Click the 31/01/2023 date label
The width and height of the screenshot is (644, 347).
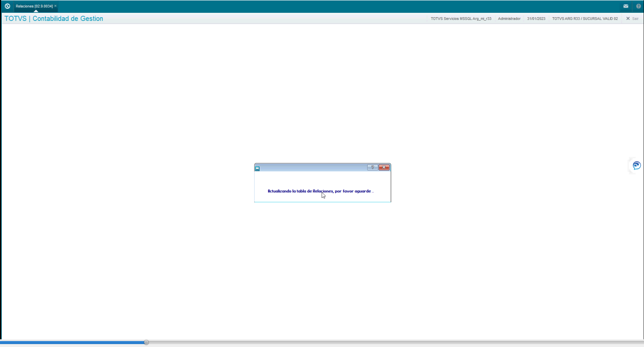click(536, 19)
